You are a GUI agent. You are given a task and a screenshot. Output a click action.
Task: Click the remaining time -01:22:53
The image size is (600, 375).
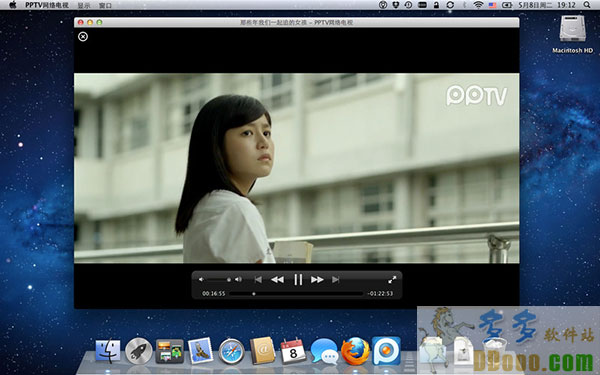[380, 293]
